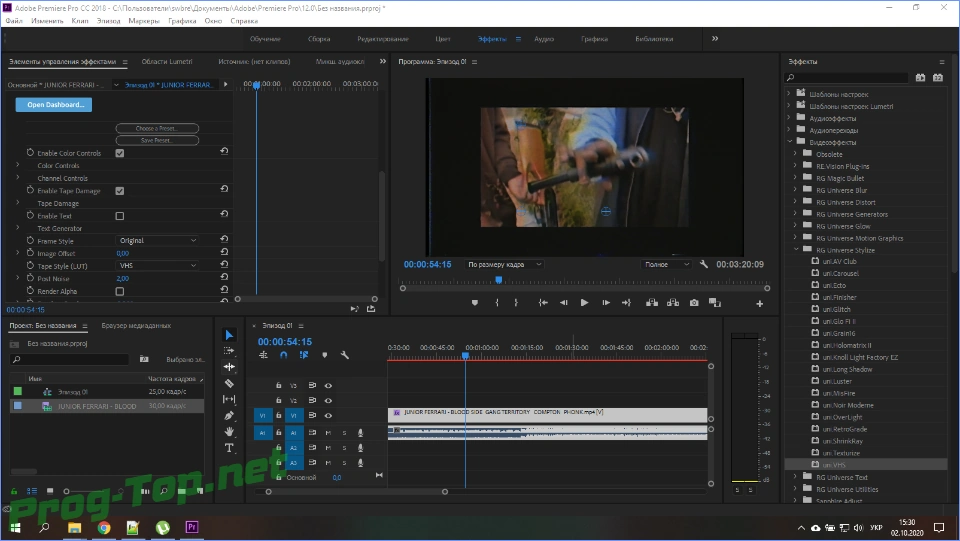960x541 pixels.
Task: Expand RG Universe Blur folder
Action: coord(795,190)
